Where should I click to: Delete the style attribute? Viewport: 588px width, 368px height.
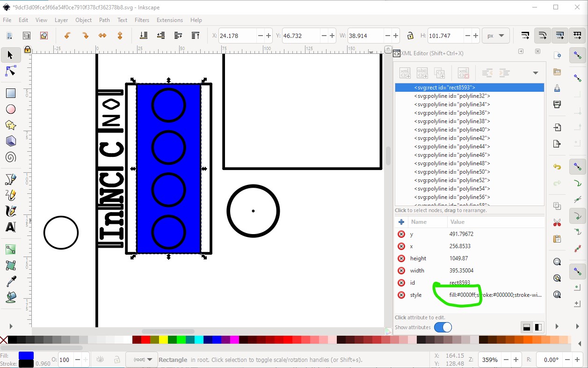(401, 295)
